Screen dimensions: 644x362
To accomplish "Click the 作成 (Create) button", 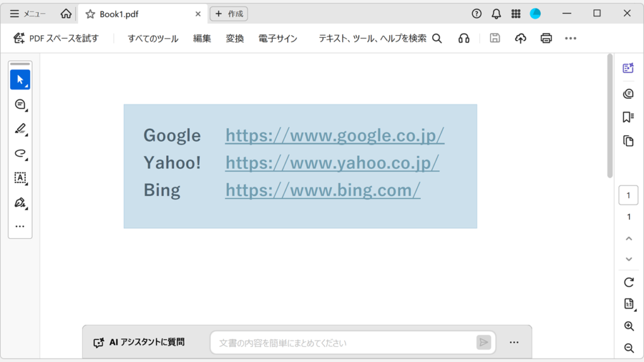I will (229, 14).
